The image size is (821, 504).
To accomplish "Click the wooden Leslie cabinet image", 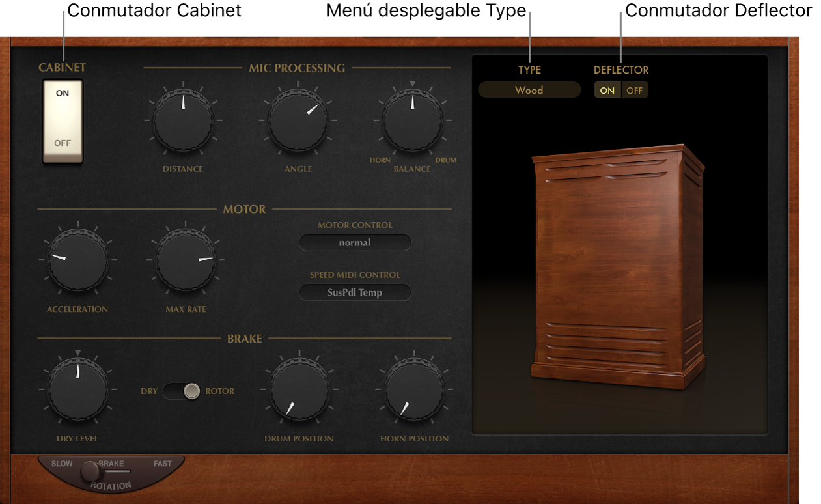I will (x=617, y=267).
